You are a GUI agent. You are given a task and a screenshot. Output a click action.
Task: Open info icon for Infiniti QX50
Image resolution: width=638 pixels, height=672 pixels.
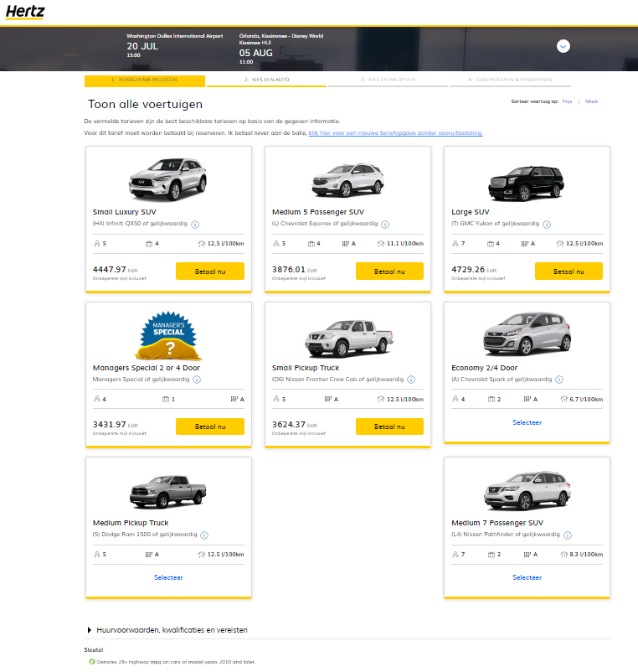(x=195, y=225)
